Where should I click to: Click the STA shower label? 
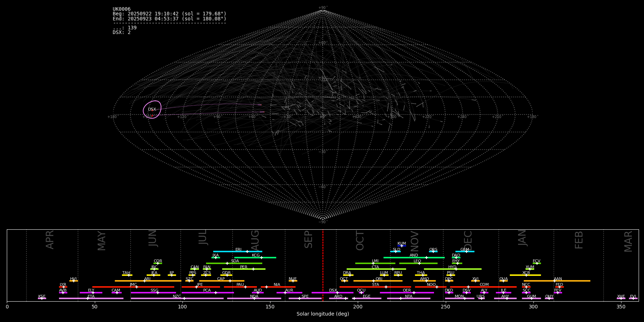point(375,285)
